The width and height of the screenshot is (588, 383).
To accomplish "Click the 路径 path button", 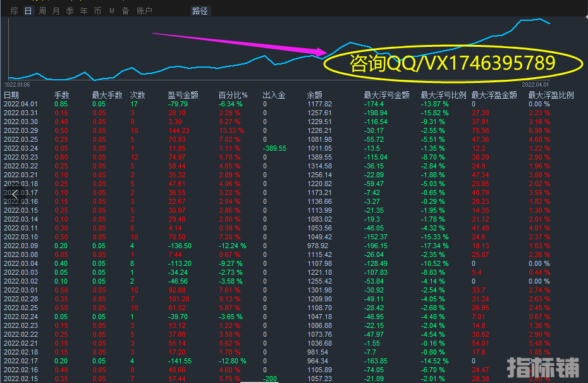I will tap(200, 11).
